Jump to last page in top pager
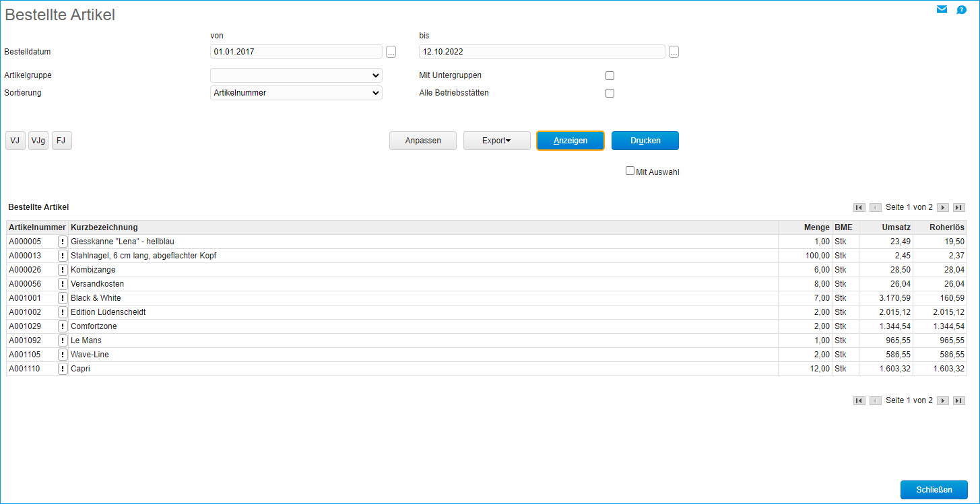The width and height of the screenshot is (980, 504). tap(959, 208)
